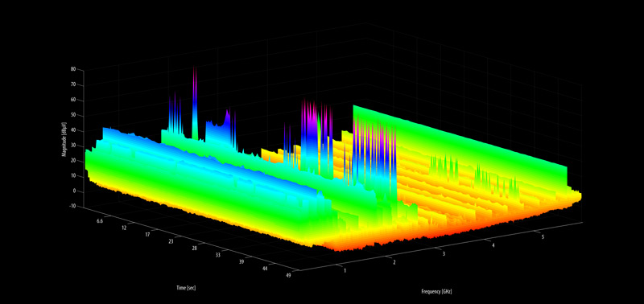644x304 pixels.
Task: Select the 40 magnitude tick label
Action: coord(73,130)
